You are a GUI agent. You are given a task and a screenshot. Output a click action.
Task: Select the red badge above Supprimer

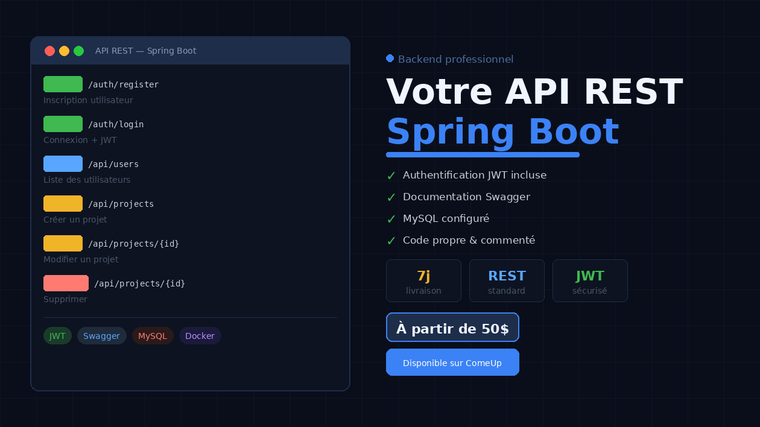point(66,283)
